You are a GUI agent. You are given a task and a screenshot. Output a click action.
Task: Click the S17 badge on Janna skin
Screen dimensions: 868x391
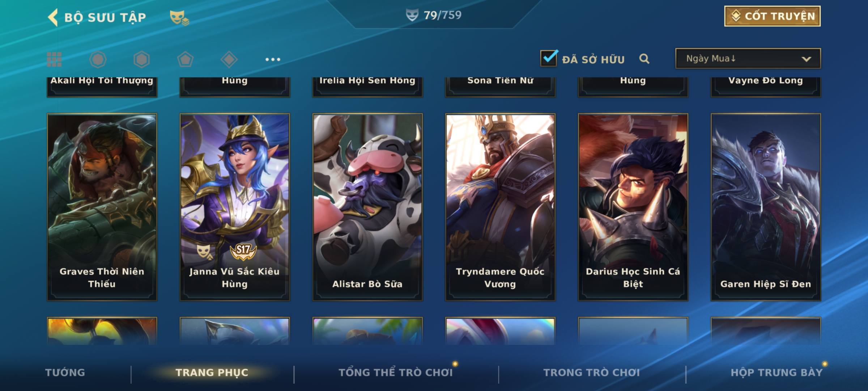(243, 251)
